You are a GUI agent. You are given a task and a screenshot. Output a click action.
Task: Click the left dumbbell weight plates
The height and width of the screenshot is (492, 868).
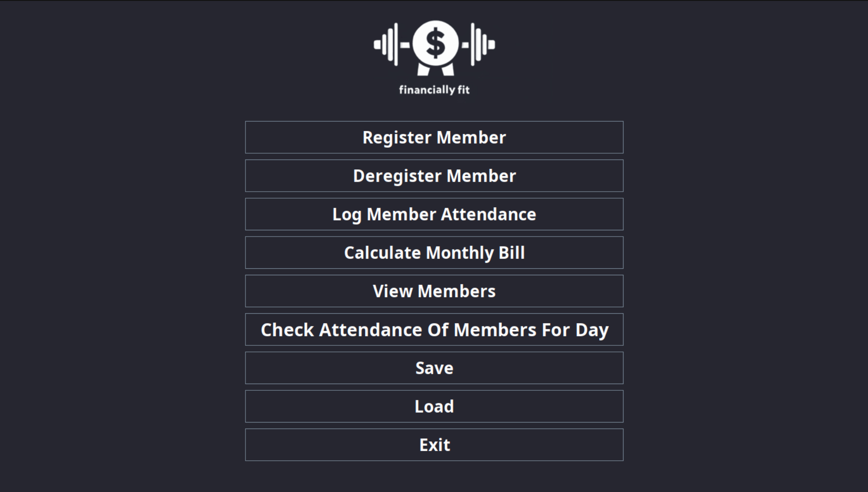click(388, 44)
